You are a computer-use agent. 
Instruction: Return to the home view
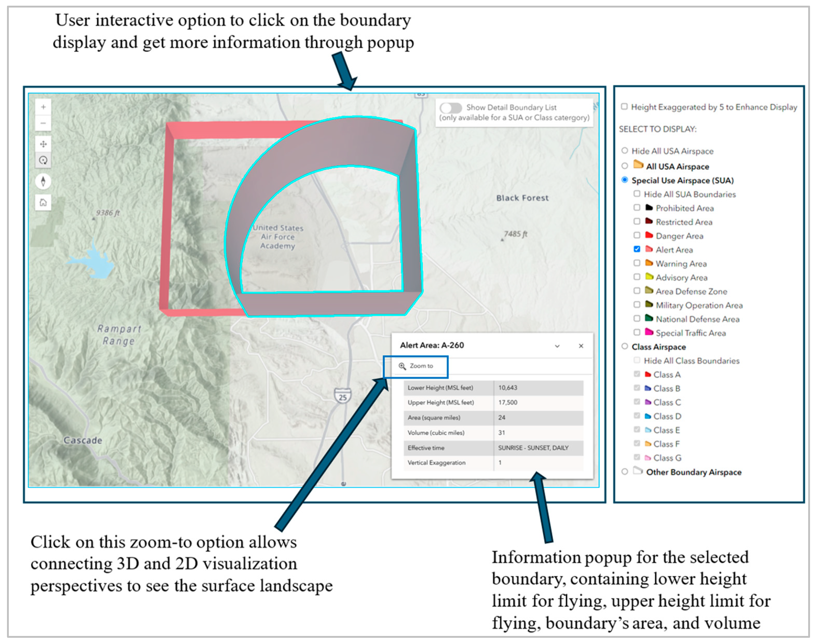coord(43,203)
